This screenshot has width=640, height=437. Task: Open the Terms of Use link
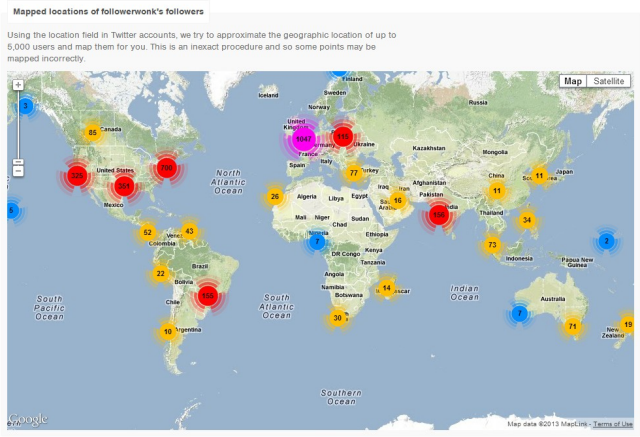click(x=613, y=424)
